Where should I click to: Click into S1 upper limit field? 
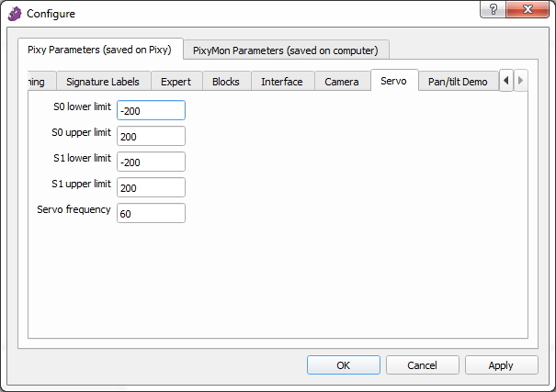pyautogui.click(x=151, y=187)
